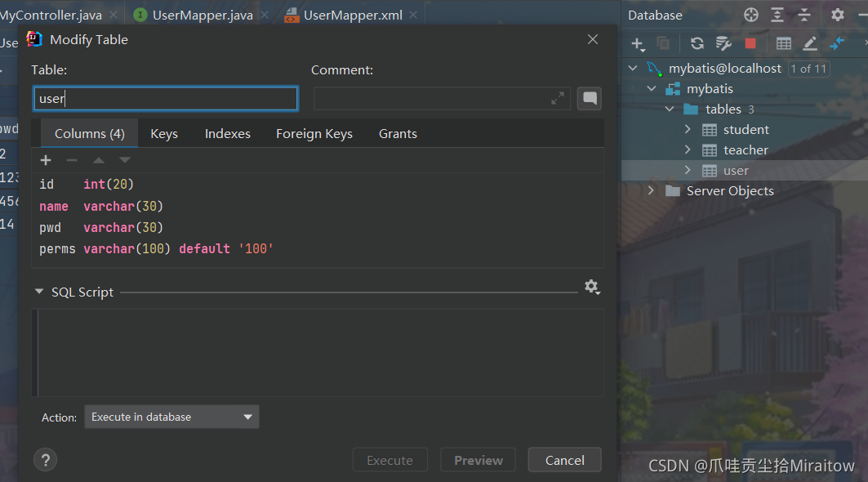
Task: Open the UserMapper.java editor tab
Action: (x=202, y=15)
